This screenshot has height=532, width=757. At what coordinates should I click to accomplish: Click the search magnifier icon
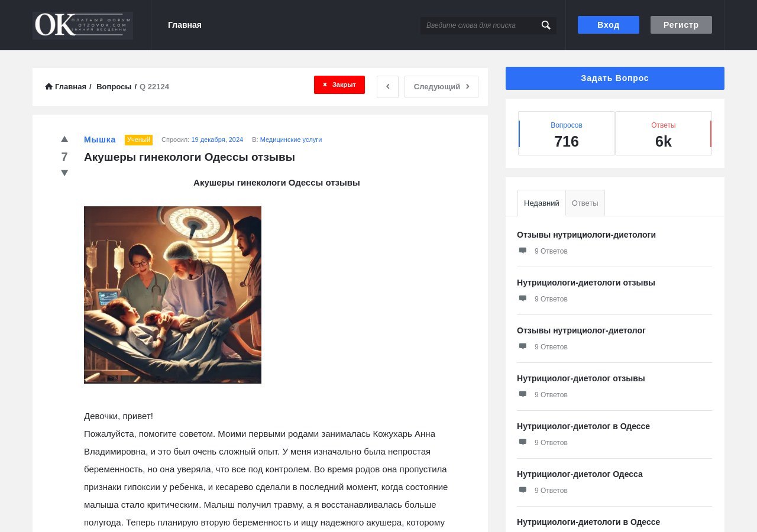click(x=546, y=25)
